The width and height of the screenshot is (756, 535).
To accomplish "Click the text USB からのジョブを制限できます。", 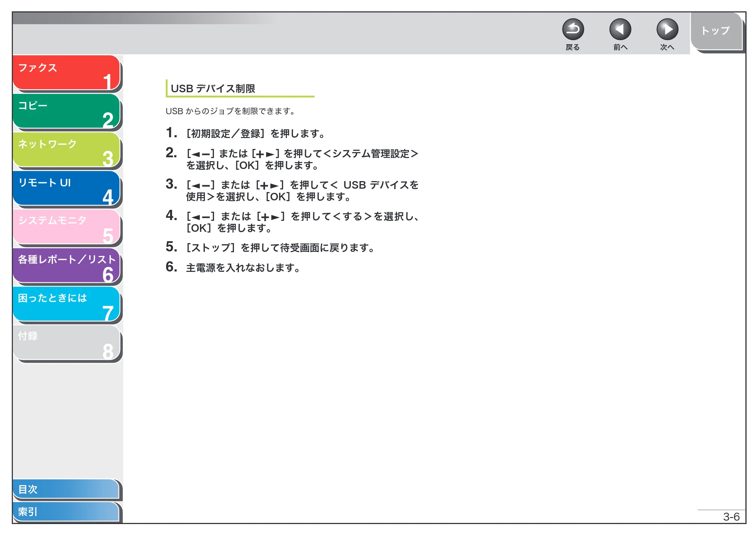I will pyautogui.click(x=231, y=111).
